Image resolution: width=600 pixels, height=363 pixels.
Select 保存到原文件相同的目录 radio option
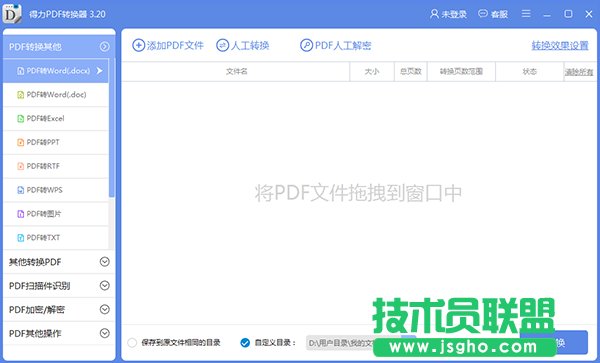pyautogui.click(x=132, y=343)
